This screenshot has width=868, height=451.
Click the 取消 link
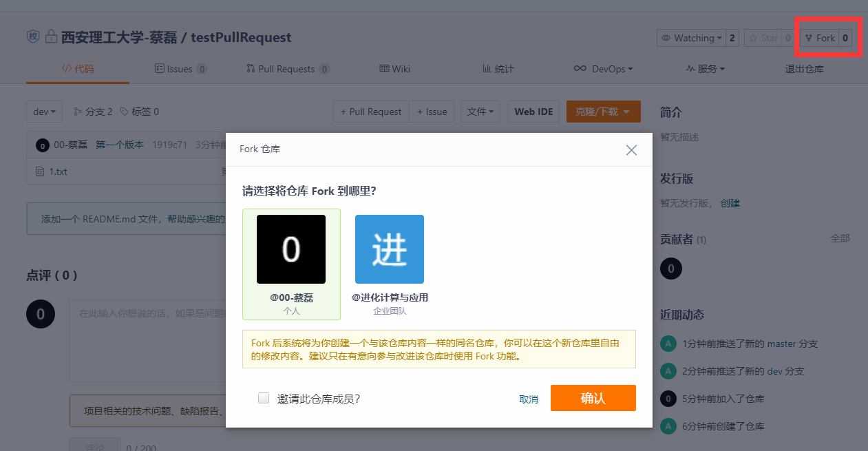point(529,399)
